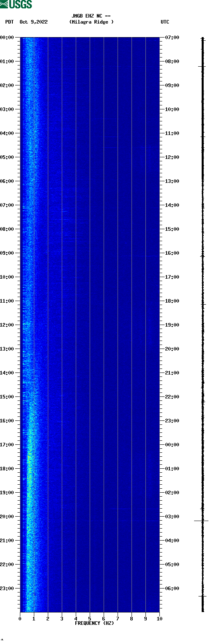Screen dimensions: 220x644
Task: Click the 02:00 label on UTC axis
Action: [172, 493]
